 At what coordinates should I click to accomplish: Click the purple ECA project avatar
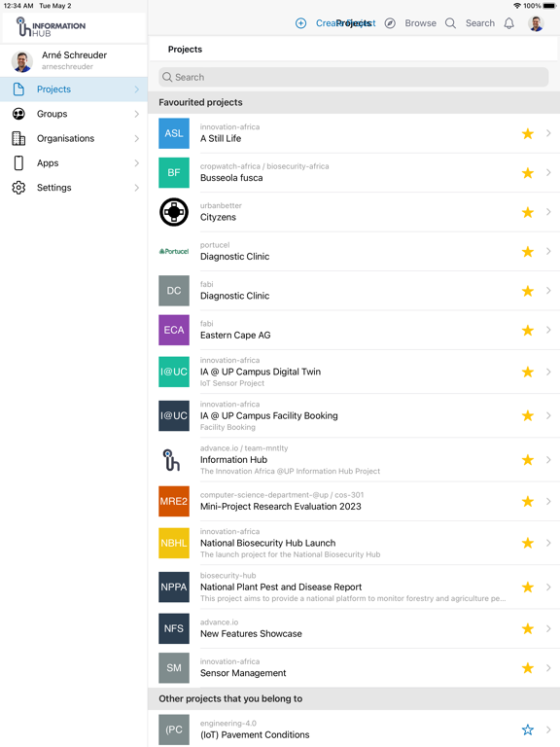174,330
